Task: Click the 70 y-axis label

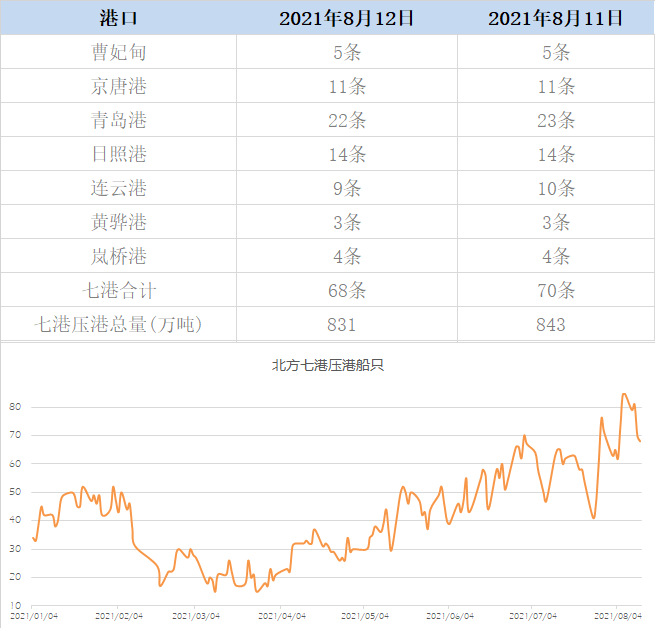Action: [x=15, y=435]
